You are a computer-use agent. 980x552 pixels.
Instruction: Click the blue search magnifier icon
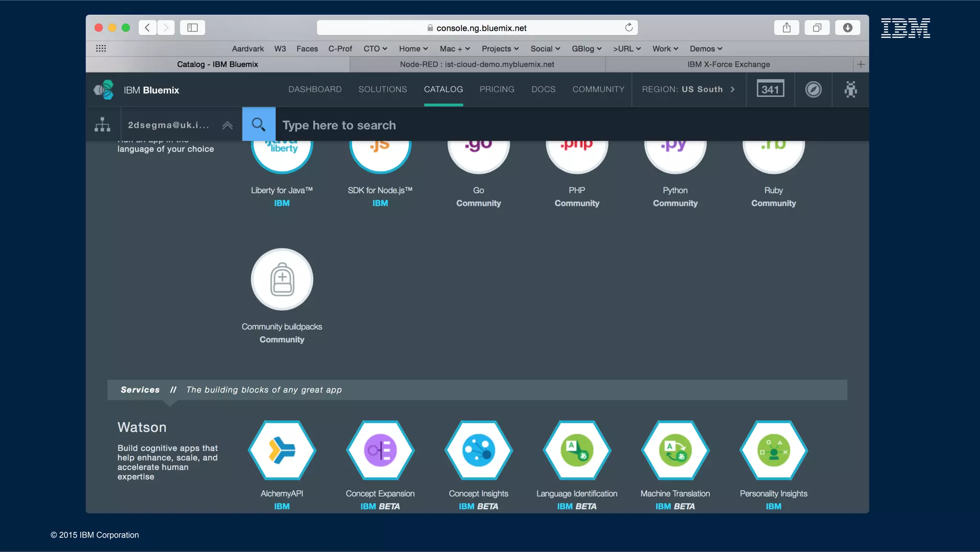coord(258,124)
